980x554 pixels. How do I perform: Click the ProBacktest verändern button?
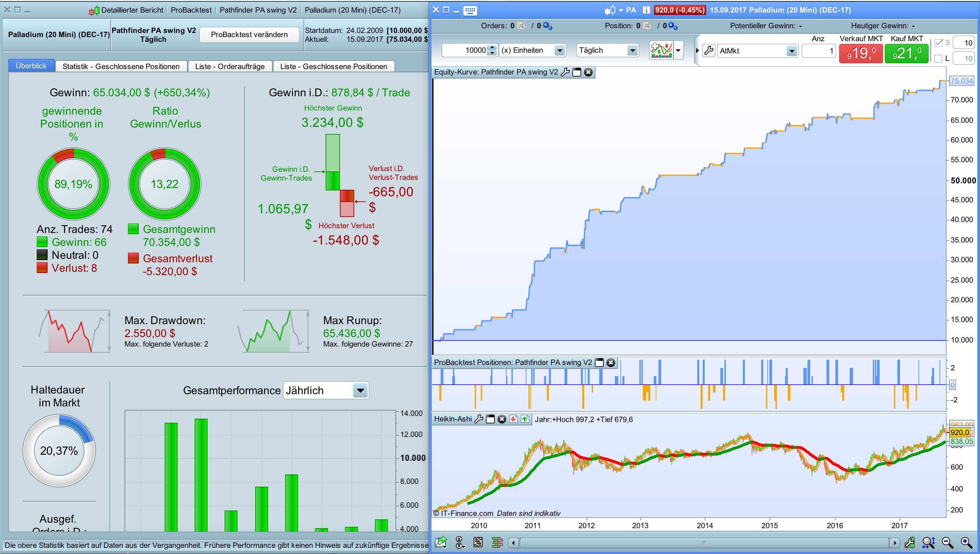click(249, 35)
